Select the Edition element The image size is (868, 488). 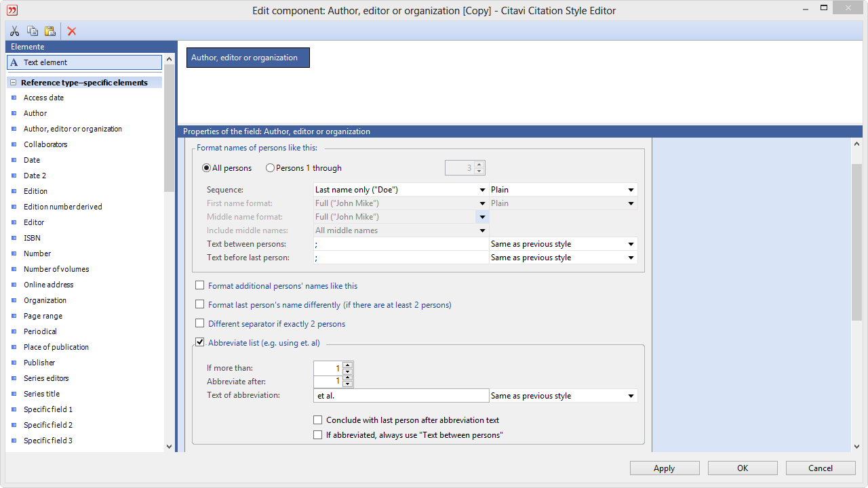[35, 191]
